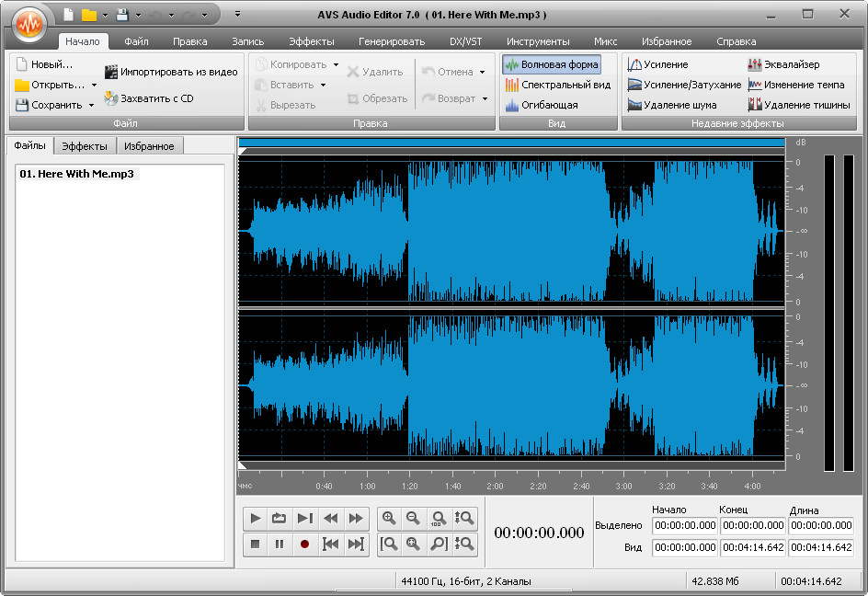Open the customize quick access toolbar dropdown
The image size is (868, 596).
[237, 14]
